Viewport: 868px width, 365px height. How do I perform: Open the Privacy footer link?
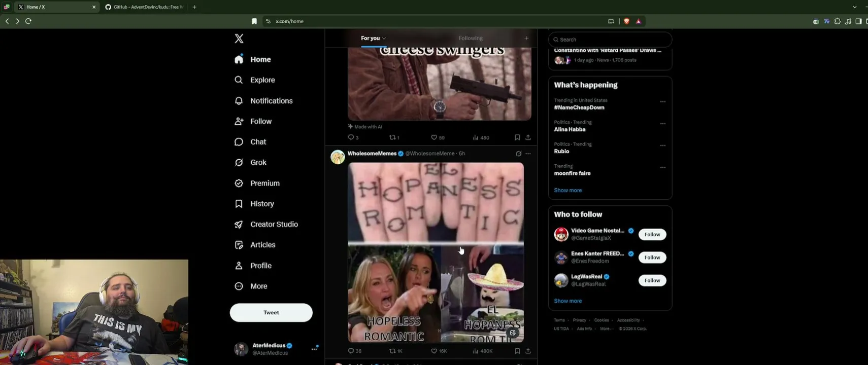click(579, 320)
